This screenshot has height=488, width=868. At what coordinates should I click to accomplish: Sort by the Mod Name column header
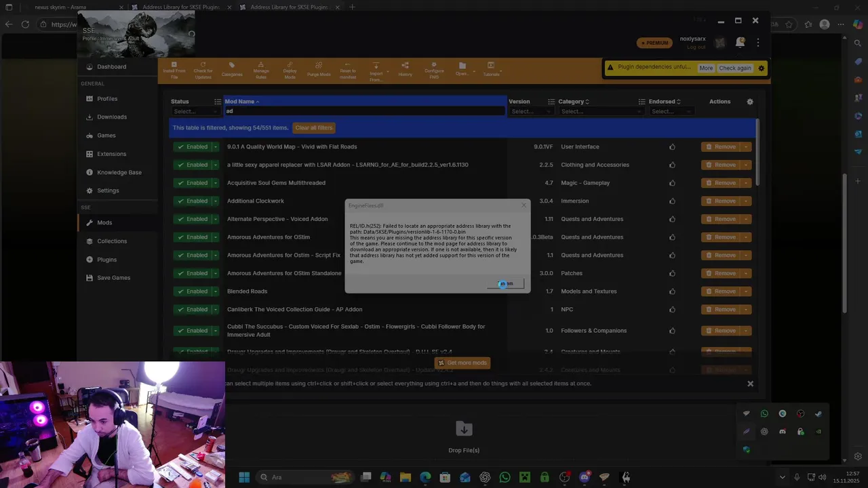(239, 102)
